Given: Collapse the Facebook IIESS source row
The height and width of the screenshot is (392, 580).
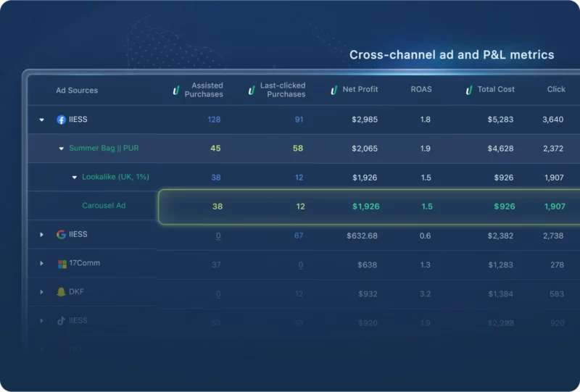Looking at the screenshot, I should 41,120.
